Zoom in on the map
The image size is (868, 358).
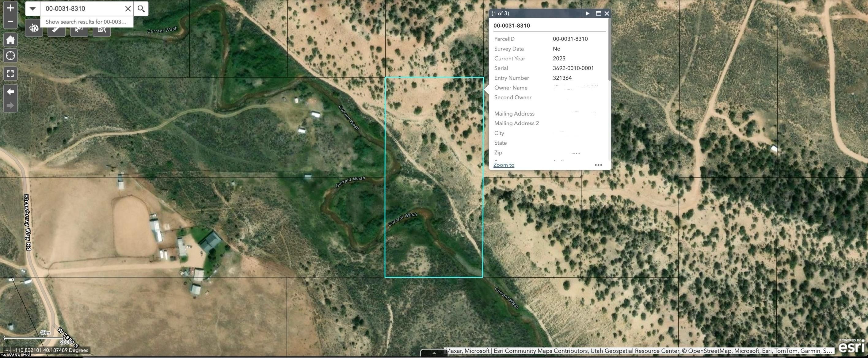[x=10, y=7]
